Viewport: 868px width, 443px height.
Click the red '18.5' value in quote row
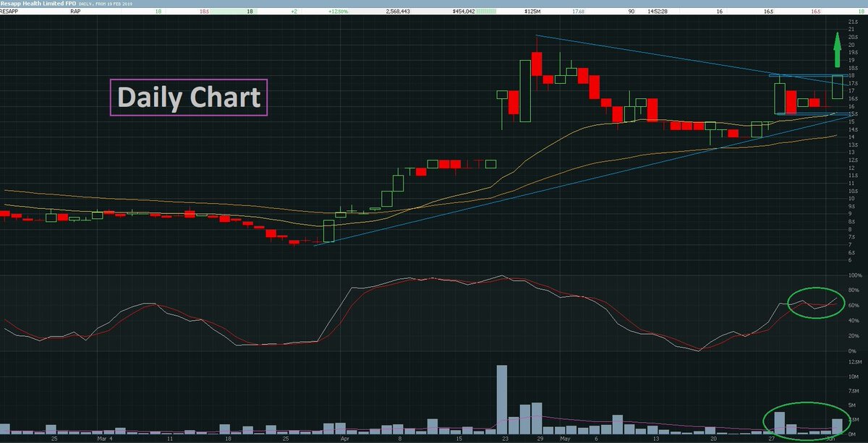205,12
